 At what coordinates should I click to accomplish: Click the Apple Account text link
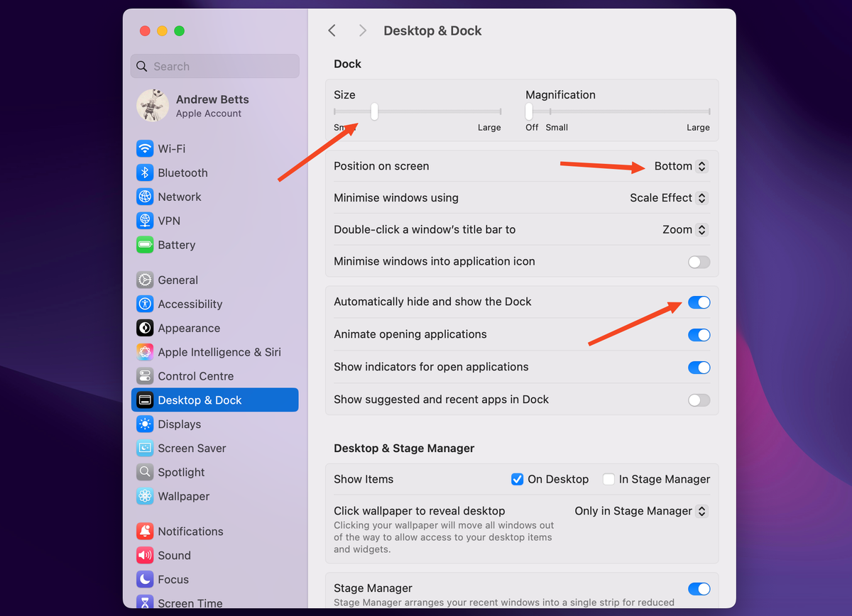(209, 114)
